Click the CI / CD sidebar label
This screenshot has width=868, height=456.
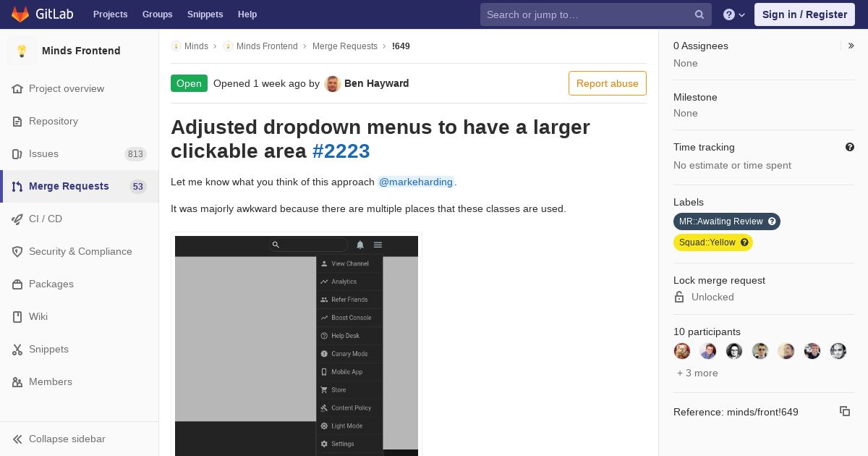[x=46, y=219]
